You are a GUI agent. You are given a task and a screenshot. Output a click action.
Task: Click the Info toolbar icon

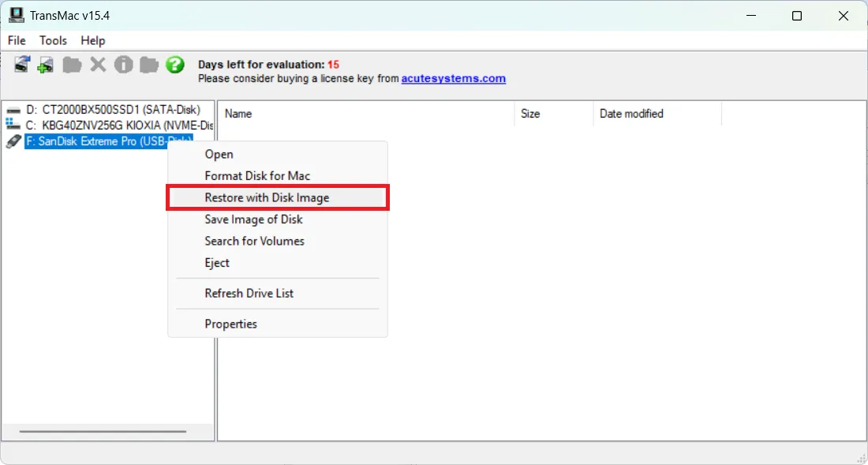pos(123,65)
